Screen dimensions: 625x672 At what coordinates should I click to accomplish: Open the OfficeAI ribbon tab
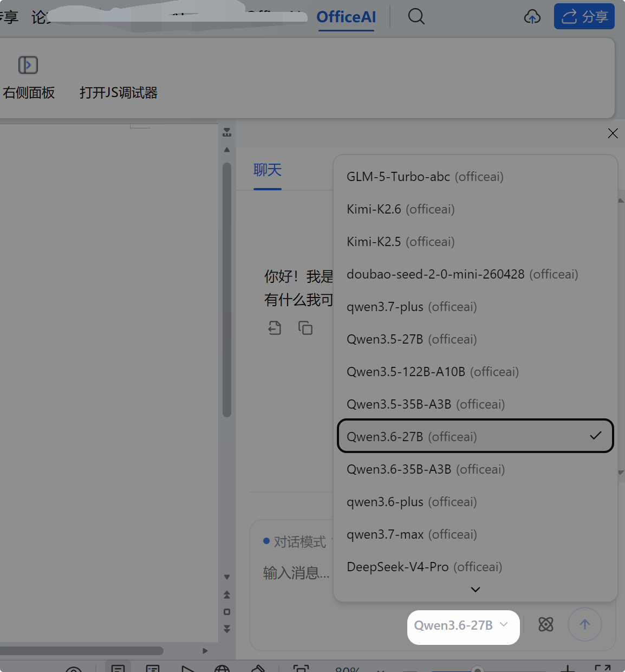click(346, 17)
